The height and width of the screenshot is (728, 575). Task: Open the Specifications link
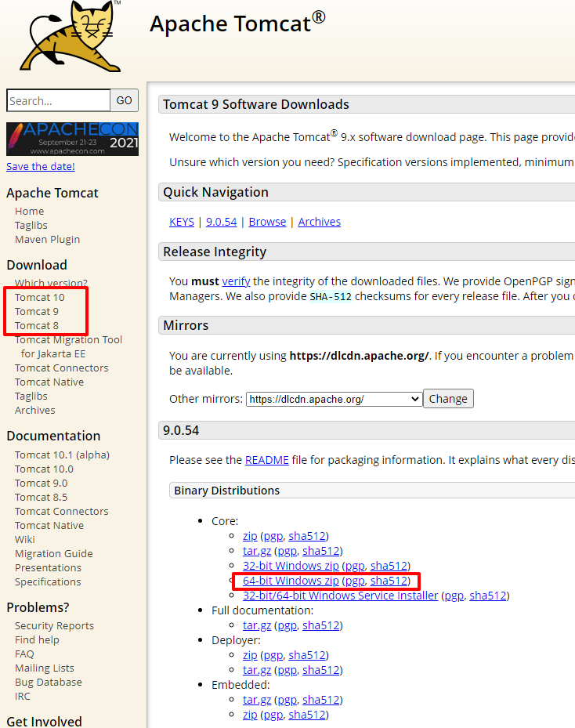(x=48, y=581)
